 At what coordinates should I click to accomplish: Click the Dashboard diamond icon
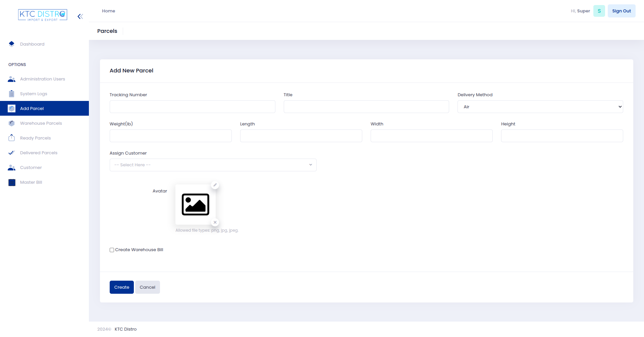point(12,44)
